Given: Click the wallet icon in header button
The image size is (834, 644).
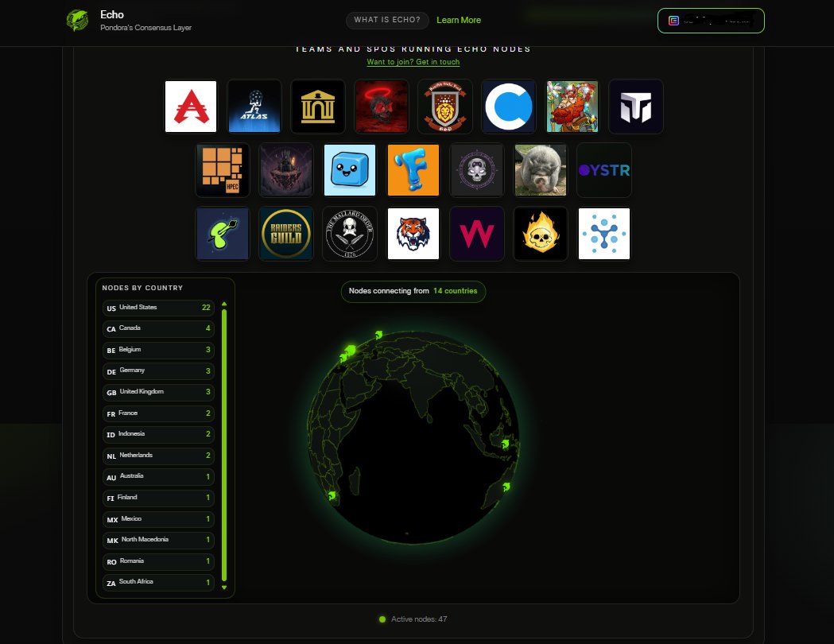Looking at the screenshot, I should [x=673, y=21].
